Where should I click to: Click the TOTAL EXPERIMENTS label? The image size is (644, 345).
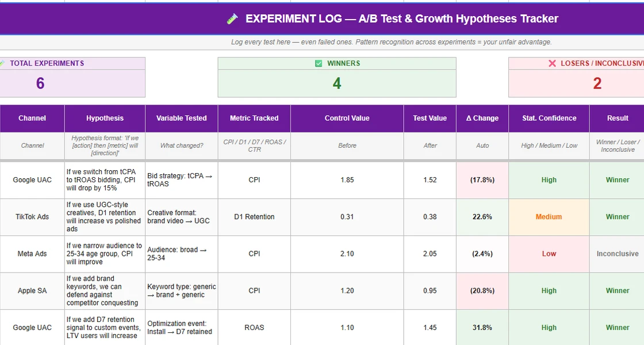pyautogui.click(x=47, y=63)
